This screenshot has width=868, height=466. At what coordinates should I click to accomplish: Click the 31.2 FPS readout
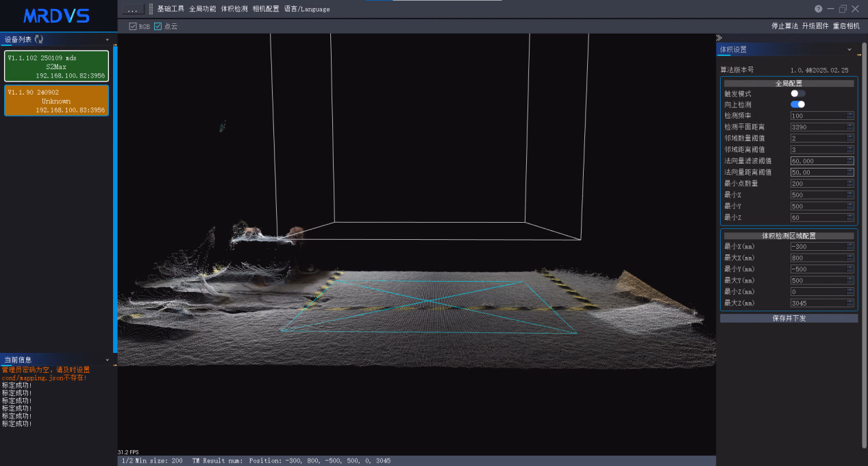point(129,452)
